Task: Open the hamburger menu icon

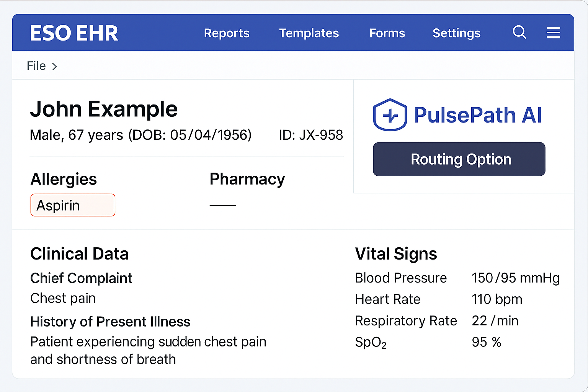Action: click(553, 33)
